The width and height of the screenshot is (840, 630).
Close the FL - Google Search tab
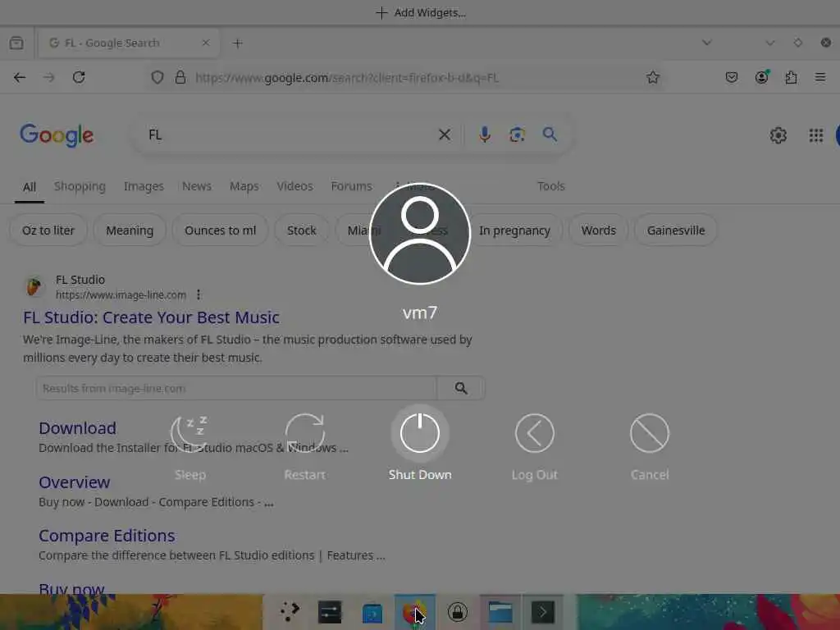[x=205, y=43]
